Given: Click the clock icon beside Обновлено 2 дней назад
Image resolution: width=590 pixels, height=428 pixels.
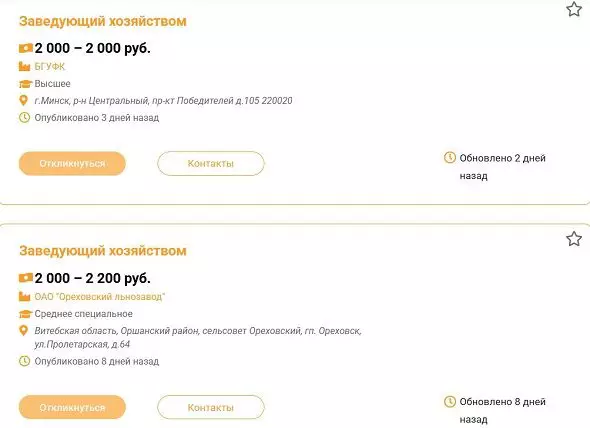Looking at the screenshot, I should coord(450,157).
